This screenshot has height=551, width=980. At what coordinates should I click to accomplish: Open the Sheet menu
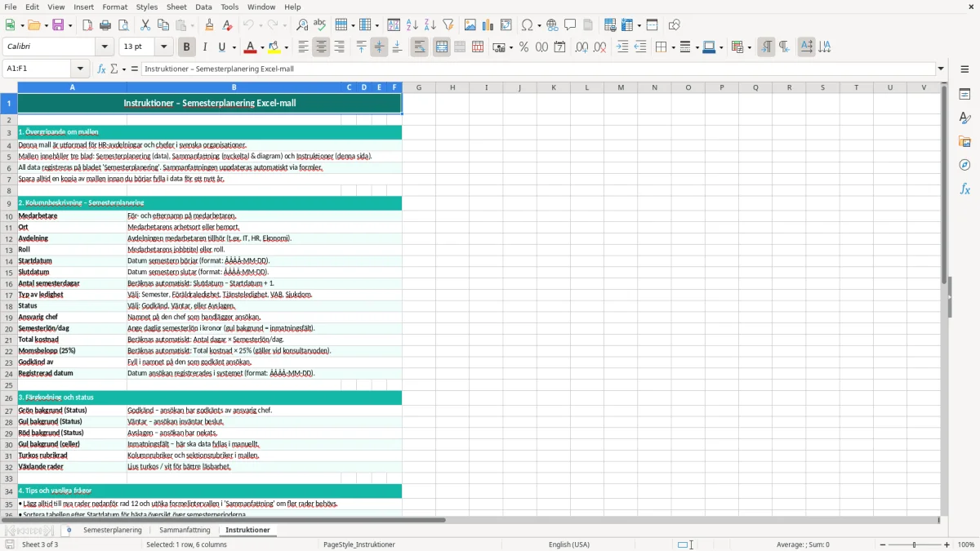tap(176, 7)
